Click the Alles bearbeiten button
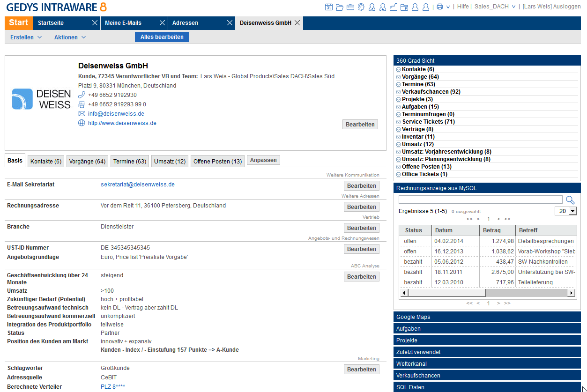The height and width of the screenshot is (392, 587). [x=162, y=37]
